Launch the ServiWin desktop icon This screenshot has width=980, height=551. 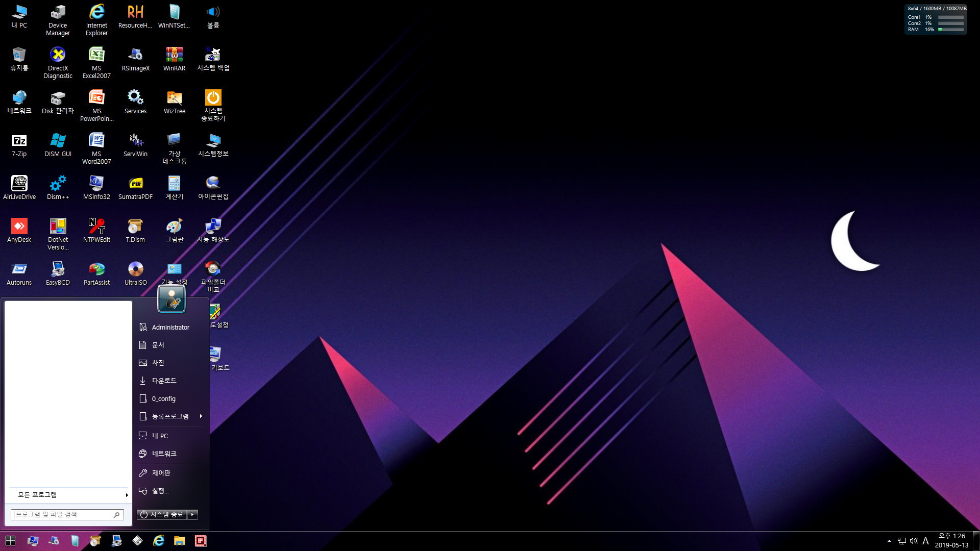[135, 144]
